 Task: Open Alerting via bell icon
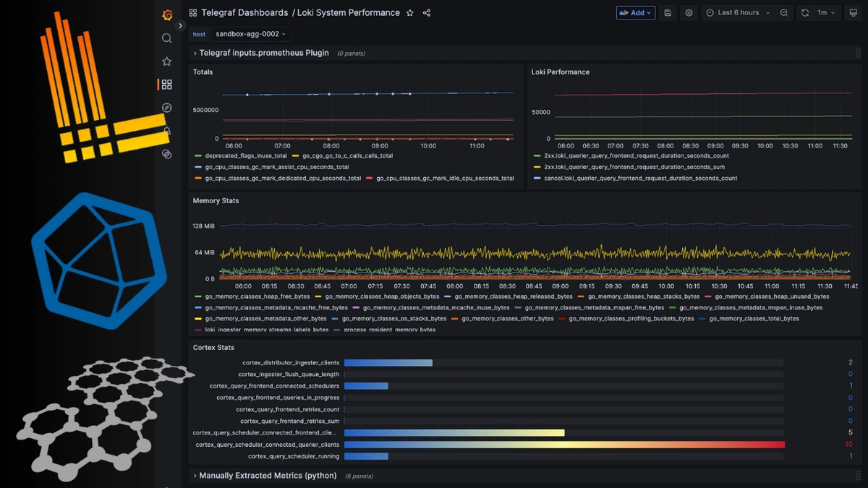coord(167,130)
